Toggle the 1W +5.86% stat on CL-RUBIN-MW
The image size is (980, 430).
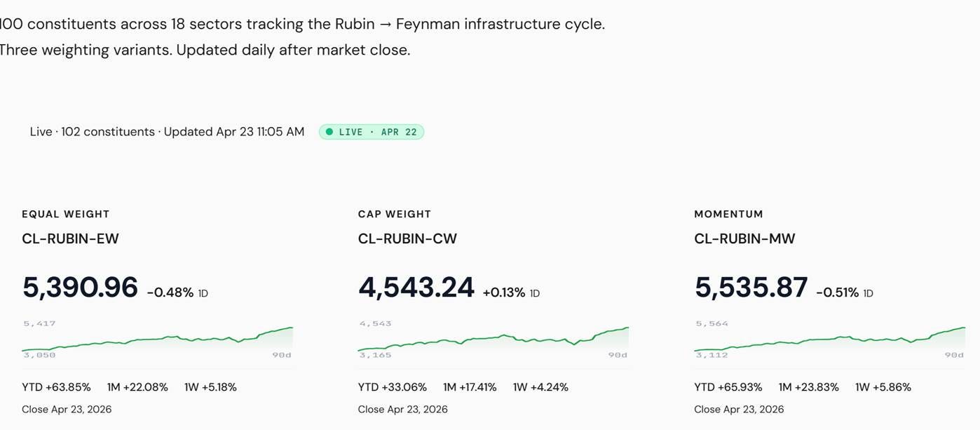882,387
